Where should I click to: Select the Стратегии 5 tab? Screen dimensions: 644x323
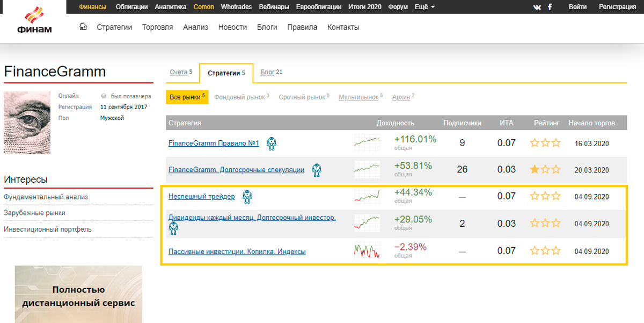coord(226,73)
